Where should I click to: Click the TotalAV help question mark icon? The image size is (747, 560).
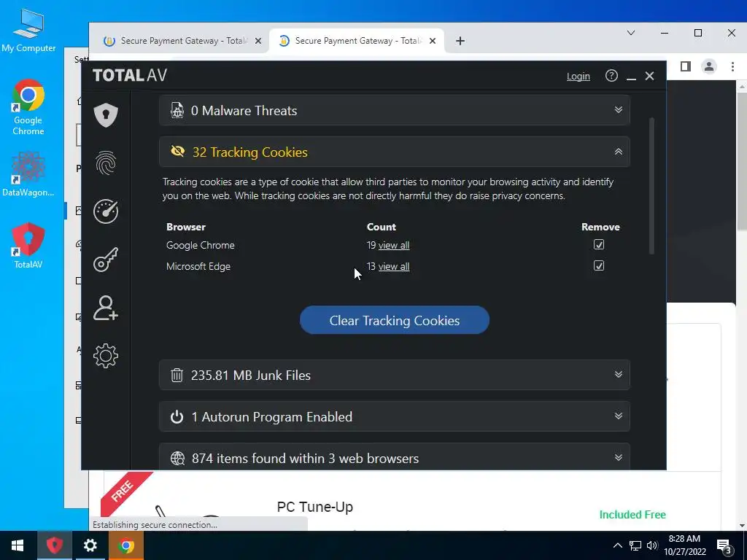pyautogui.click(x=611, y=76)
